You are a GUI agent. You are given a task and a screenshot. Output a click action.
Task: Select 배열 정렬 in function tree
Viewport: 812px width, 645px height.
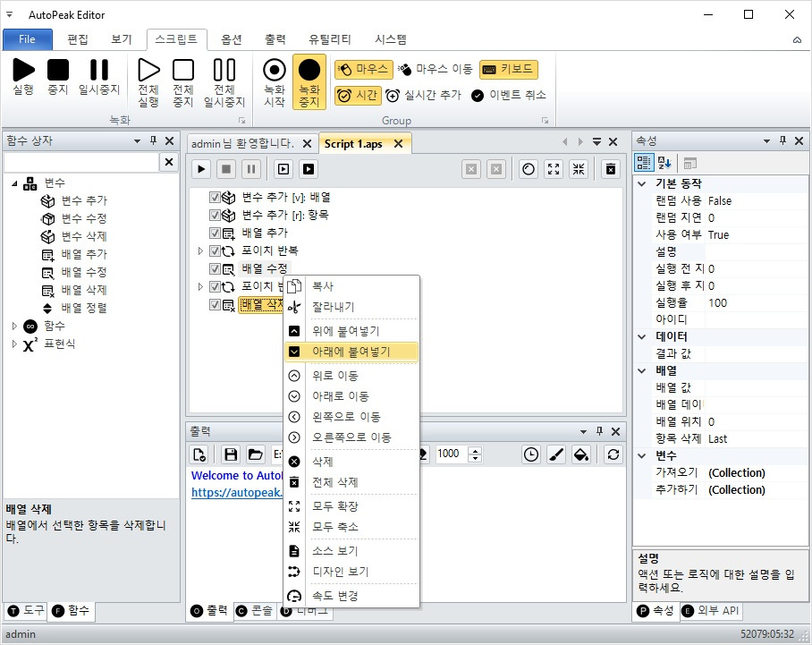[84, 309]
